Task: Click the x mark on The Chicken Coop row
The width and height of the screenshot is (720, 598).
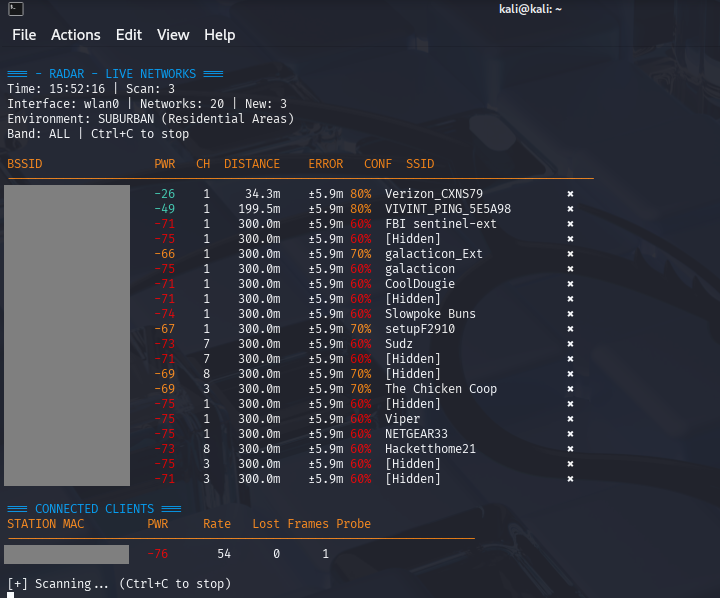Action: [570, 389]
